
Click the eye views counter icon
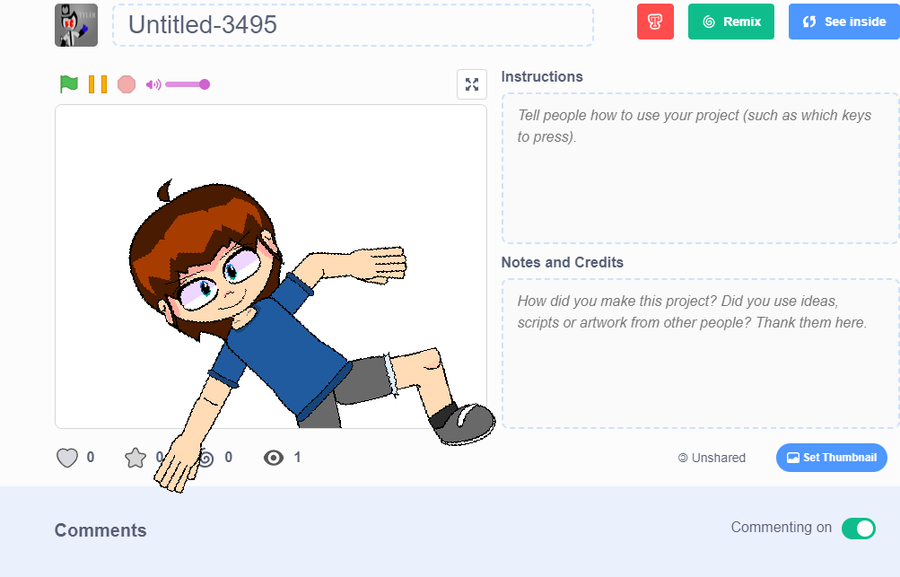pos(273,458)
